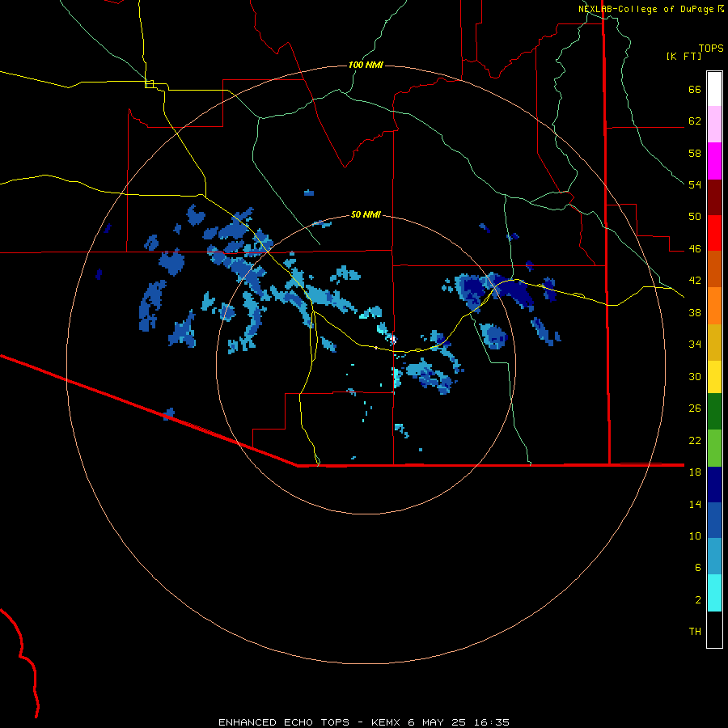Click the [K FT] units label
The image size is (728, 728).
click(x=684, y=56)
